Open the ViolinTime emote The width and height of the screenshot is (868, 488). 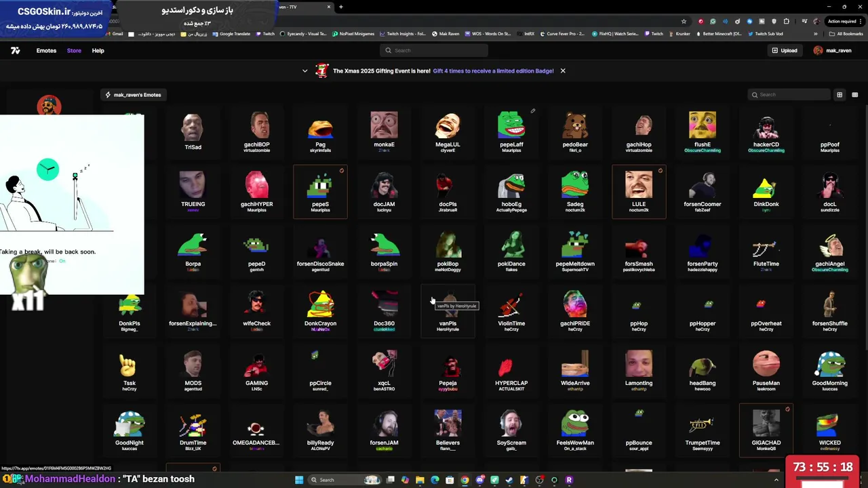point(511,311)
